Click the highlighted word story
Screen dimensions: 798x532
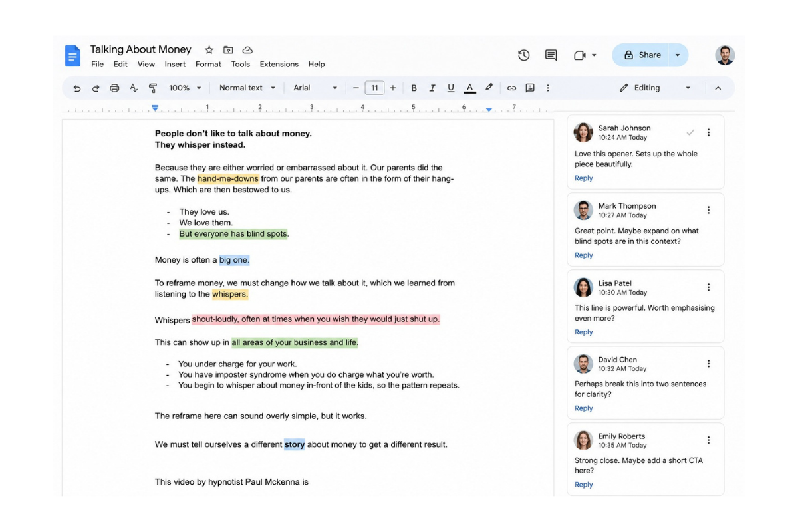click(295, 444)
